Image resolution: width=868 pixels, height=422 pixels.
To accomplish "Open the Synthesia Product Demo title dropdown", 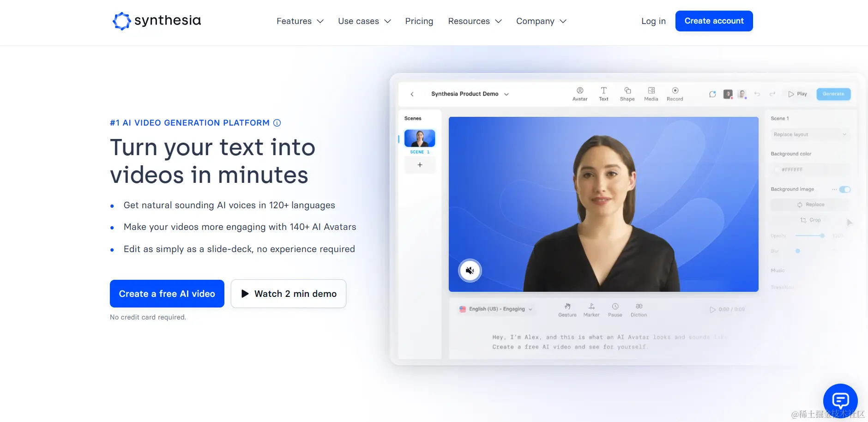I will coord(470,94).
